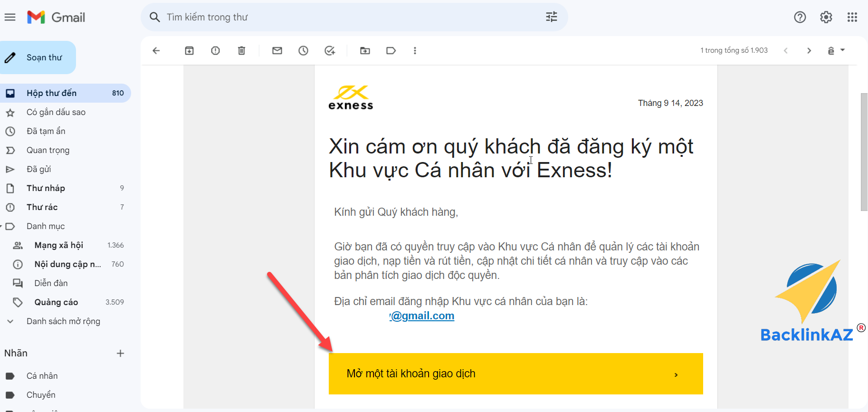Open more actions three-dot menu
The height and width of the screenshot is (412, 868).
[415, 50]
